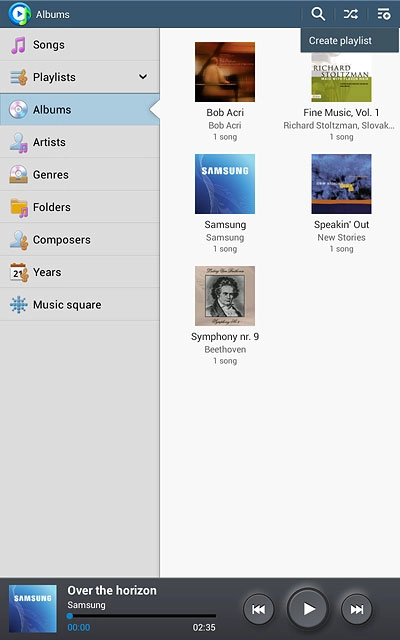Open Fine Music, Vol. 1 album cover

[x=342, y=78]
